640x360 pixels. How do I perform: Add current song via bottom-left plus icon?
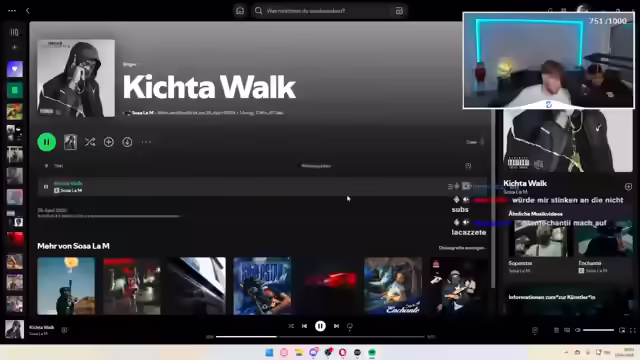pyautogui.click(x=64, y=330)
